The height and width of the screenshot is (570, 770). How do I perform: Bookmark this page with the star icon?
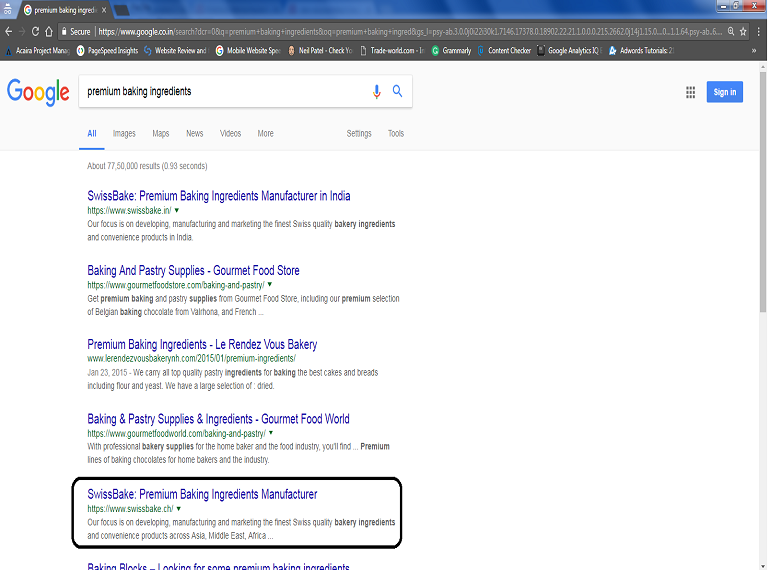click(743, 31)
